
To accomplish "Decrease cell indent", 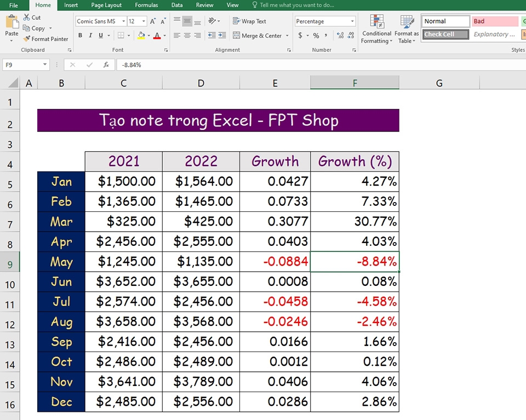I will click(211, 35).
